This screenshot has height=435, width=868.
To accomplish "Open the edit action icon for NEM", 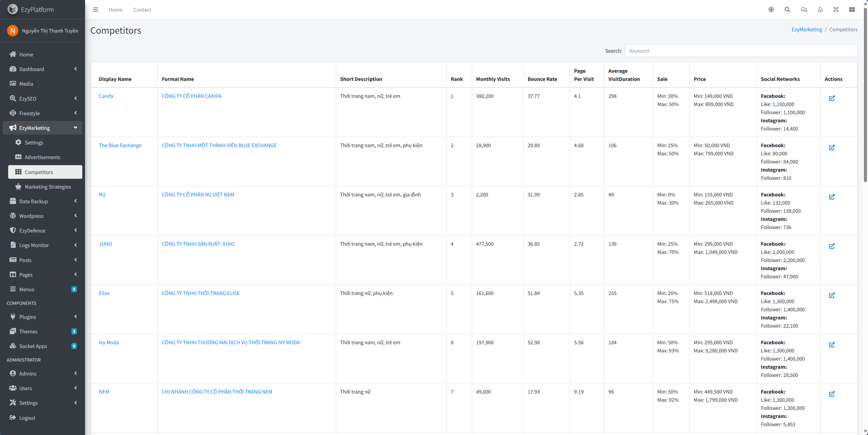I will pos(832,394).
